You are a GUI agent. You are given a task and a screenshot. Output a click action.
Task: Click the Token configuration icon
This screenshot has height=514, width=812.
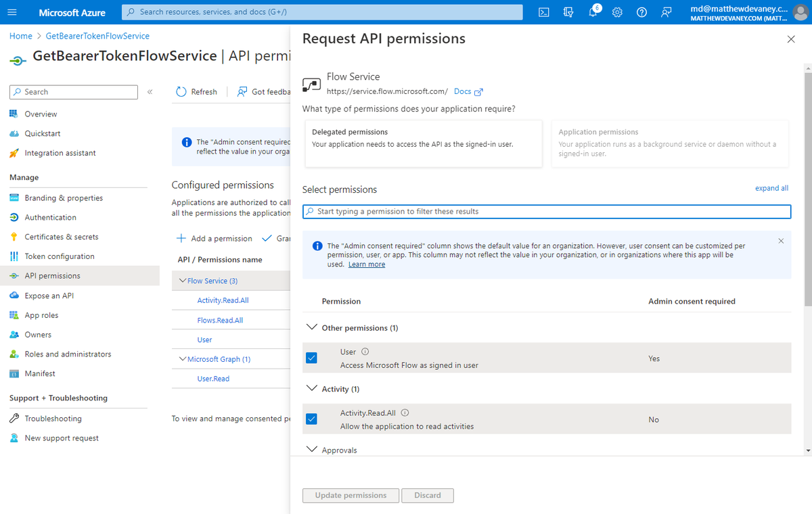point(14,256)
